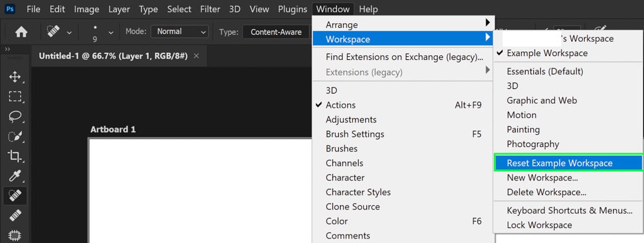Open the Spot Healing tool preset picker icon
Image resolution: width=644 pixels, height=243 pixels.
tap(53, 32)
